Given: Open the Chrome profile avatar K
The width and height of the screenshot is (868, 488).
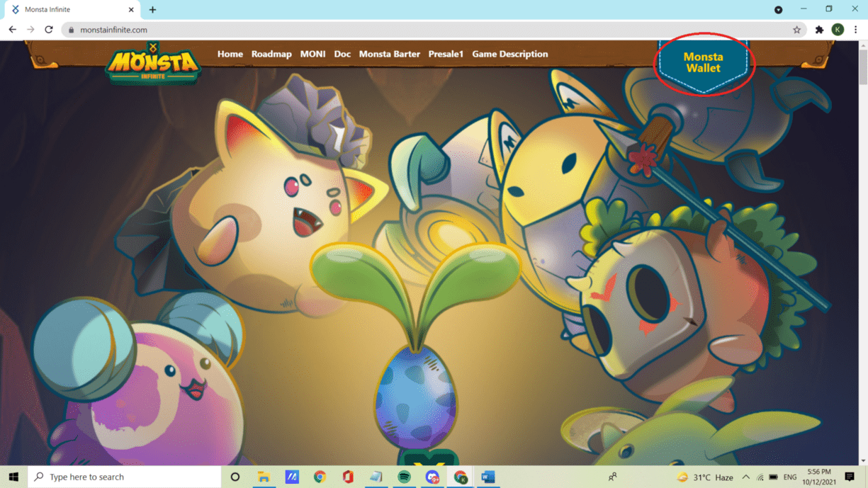Looking at the screenshot, I should coord(838,30).
